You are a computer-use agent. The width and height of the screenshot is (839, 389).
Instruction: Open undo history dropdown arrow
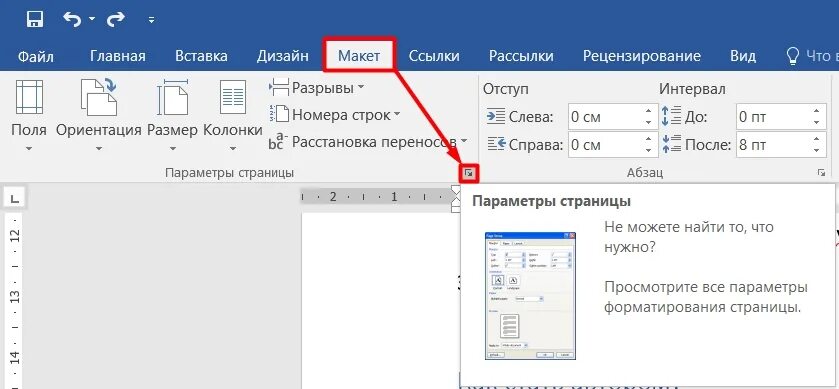(91, 19)
